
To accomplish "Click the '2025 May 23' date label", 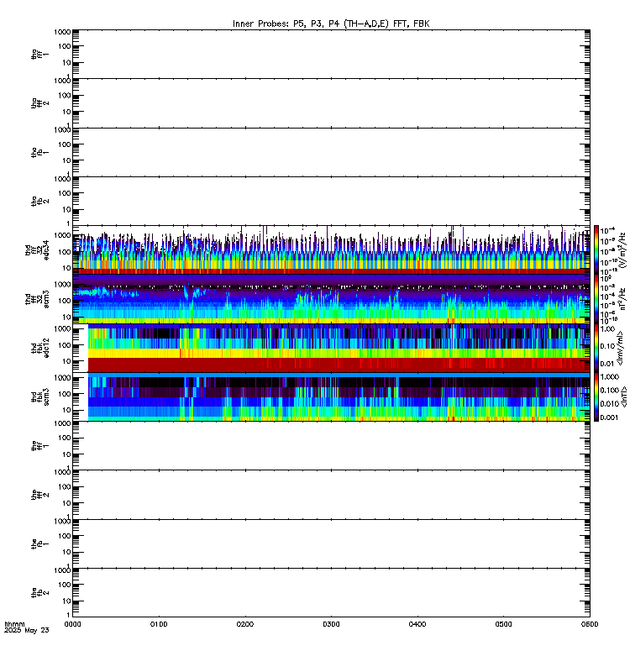I will 27,631.
